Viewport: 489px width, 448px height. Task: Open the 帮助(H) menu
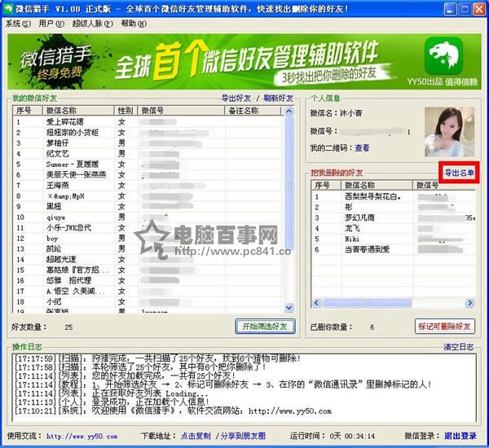point(134,24)
